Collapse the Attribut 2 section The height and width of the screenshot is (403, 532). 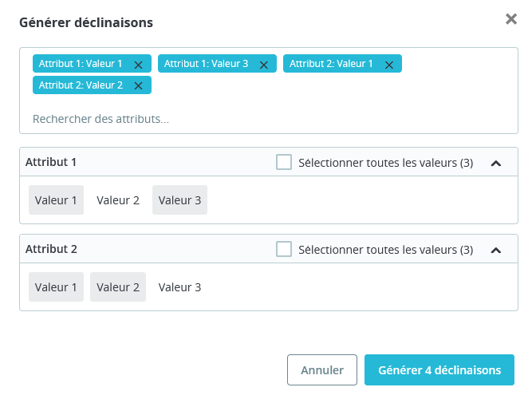click(x=495, y=250)
